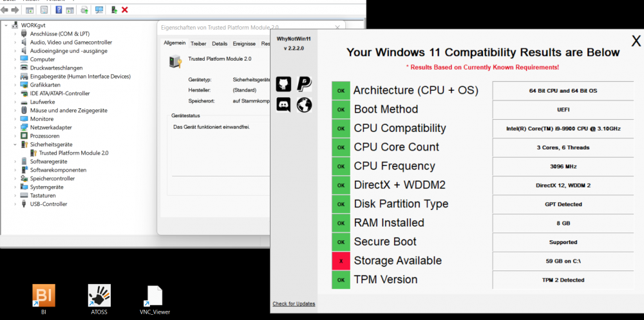Viewport: 644px width, 320px height.
Task: Click the Back arrow in Device Manager toolbar
Action: [5, 10]
